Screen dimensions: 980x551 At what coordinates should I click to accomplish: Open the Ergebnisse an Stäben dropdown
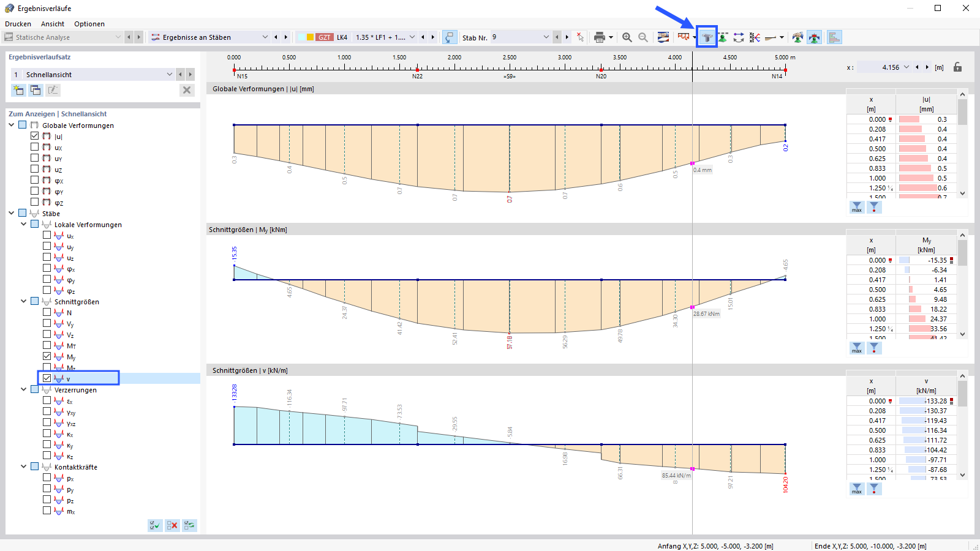(x=265, y=37)
